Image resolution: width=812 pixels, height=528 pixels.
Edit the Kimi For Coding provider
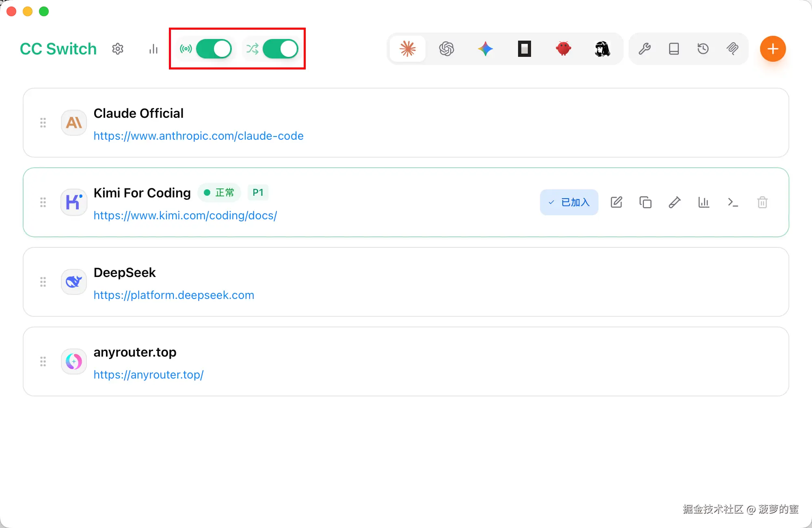click(616, 202)
